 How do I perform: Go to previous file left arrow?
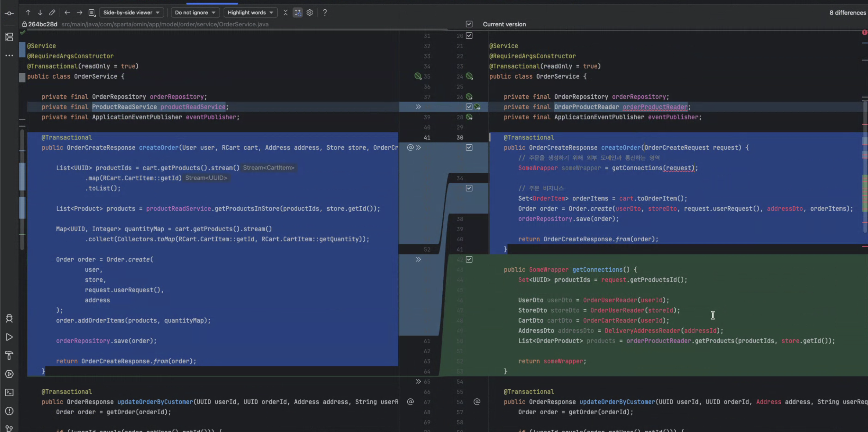click(x=67, y=12)
